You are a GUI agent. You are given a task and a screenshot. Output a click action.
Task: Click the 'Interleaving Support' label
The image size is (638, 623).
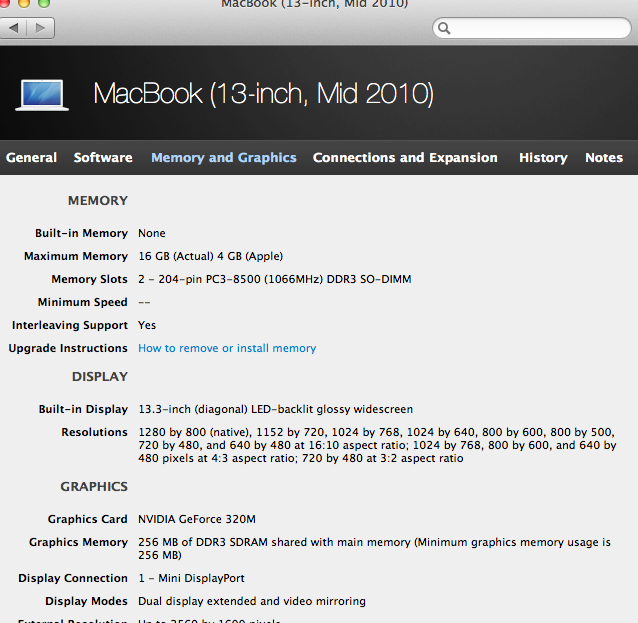(70, 325)
